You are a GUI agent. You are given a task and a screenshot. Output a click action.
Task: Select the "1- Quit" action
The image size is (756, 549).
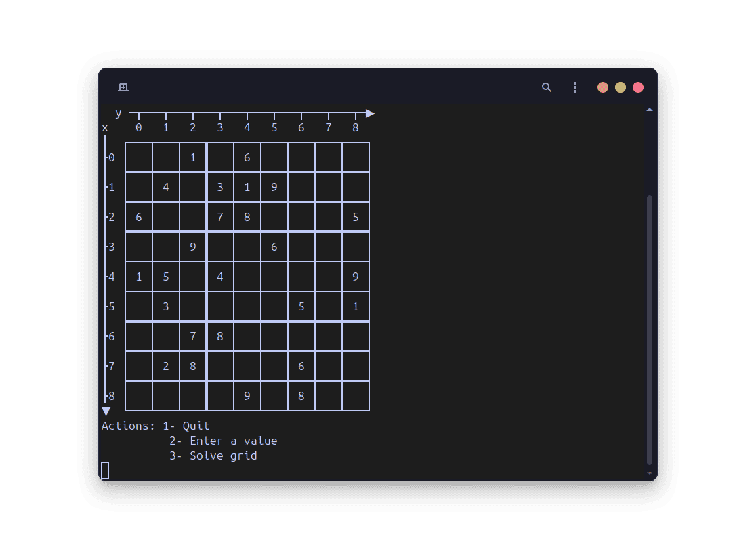[186, 426]
